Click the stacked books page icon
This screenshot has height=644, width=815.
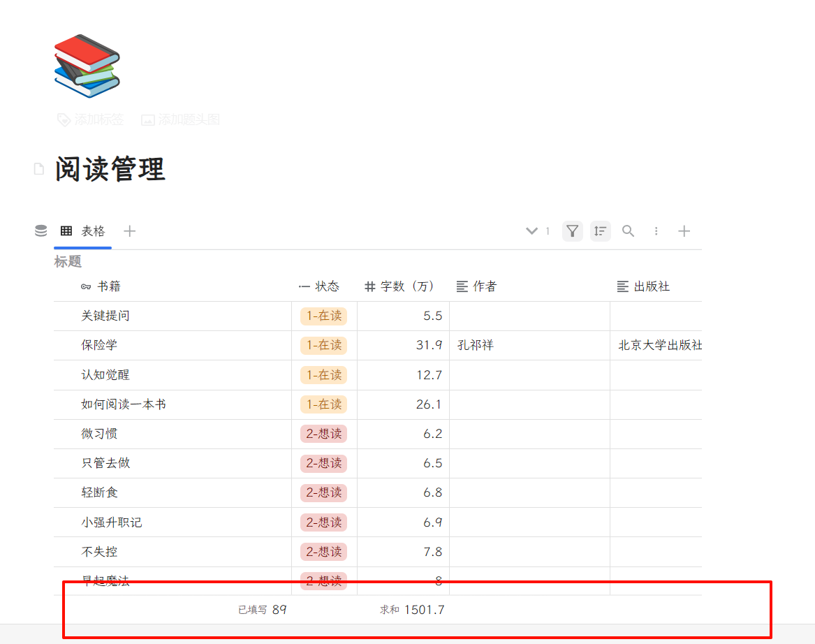click(87, 66)
